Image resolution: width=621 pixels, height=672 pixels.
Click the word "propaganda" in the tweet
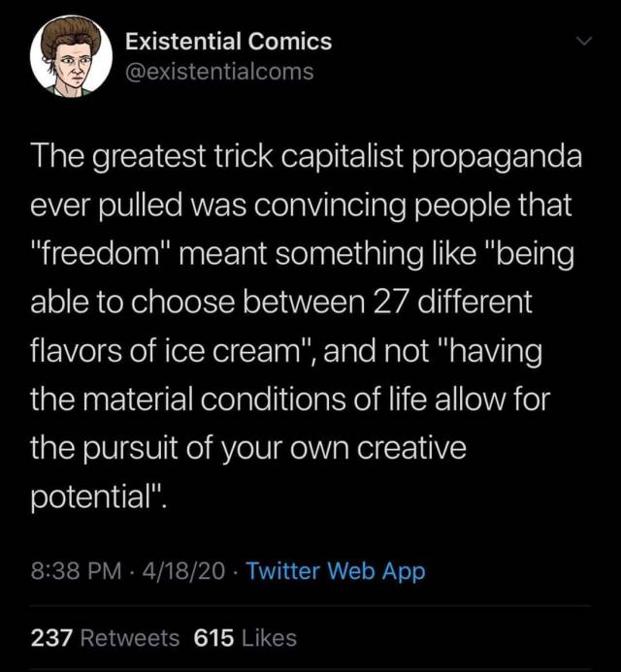[x=498, y=158]
